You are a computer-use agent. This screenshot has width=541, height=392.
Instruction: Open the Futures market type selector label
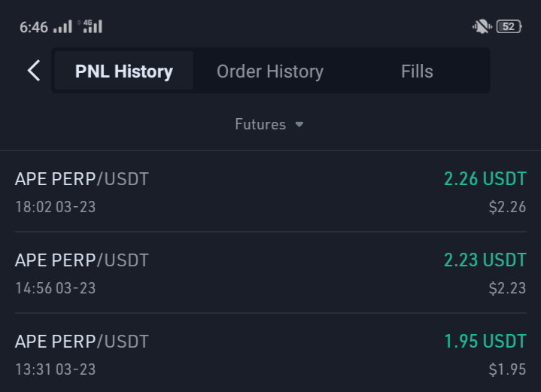click(260, 124)
